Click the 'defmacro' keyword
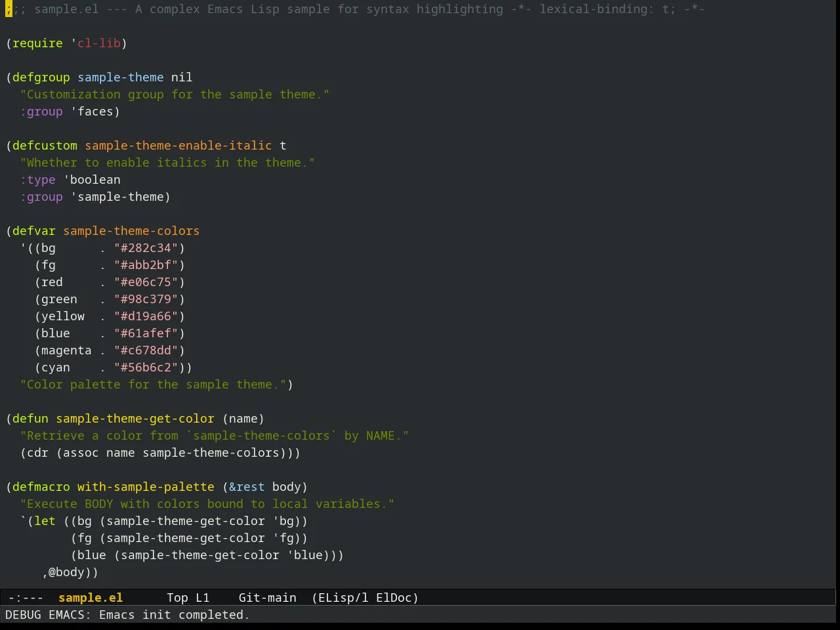The image size is (840, 630). coord(41,487)
